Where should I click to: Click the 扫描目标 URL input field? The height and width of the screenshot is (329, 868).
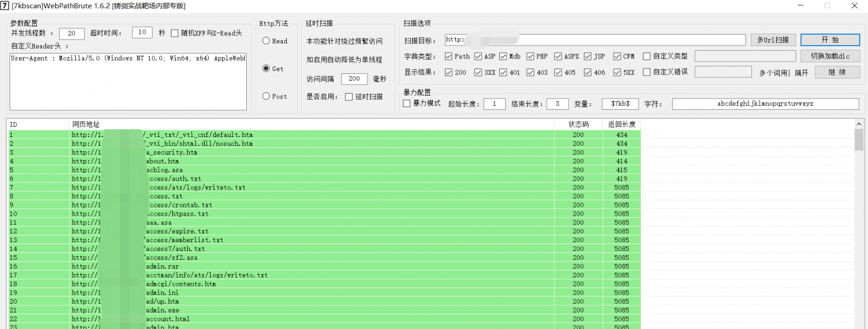597,40
